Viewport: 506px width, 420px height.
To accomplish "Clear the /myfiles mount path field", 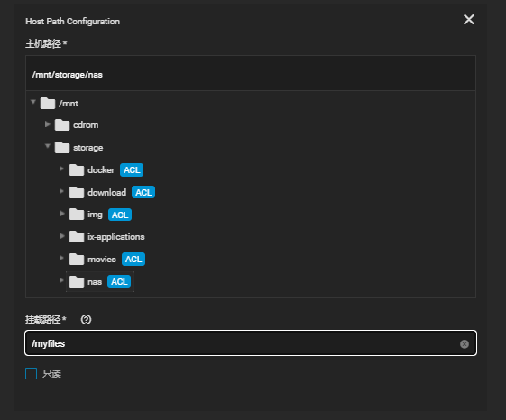I will [464, 344].
